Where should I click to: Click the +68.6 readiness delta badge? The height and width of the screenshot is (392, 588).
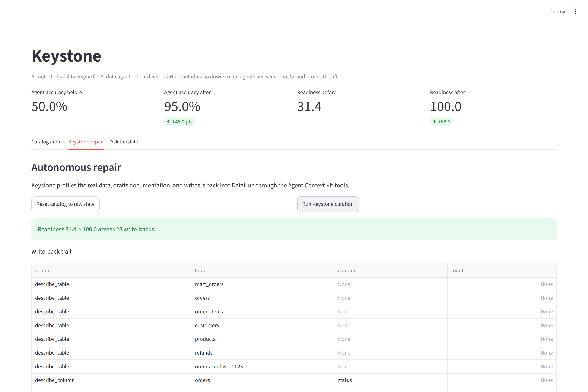pos(441,122)
